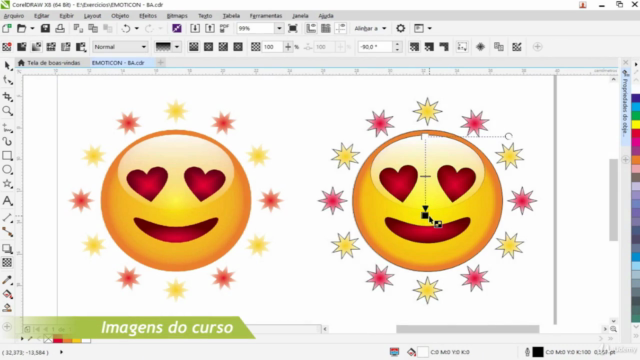This screenshot has height=360, width=640.
Task: Select the Ellipse tool
Action: (x=7, y=170)
